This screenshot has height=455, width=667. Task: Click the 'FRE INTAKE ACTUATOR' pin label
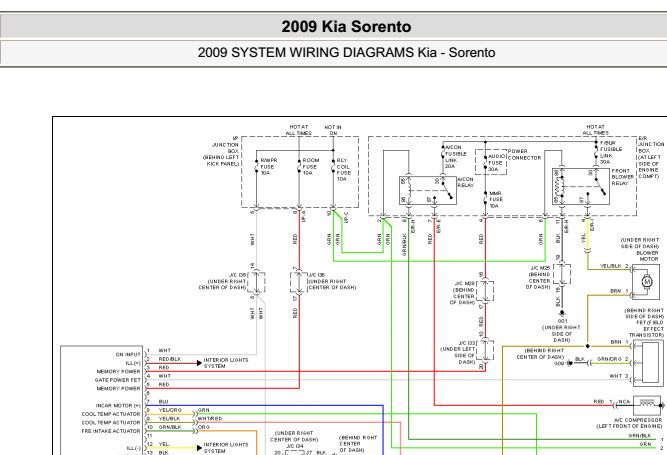point(111,431)
